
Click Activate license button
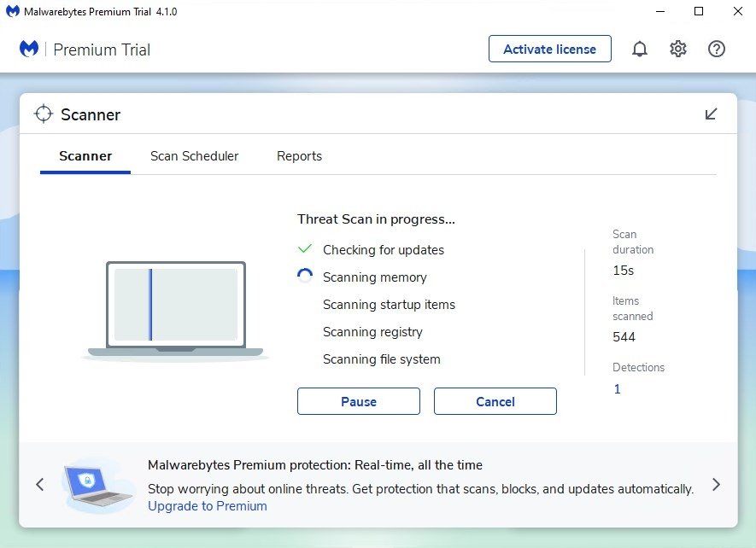click(x=550, y=50)
